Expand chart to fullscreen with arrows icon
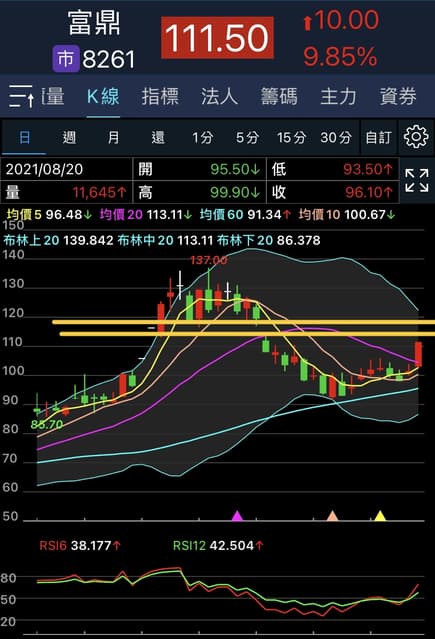 (417, 181)
